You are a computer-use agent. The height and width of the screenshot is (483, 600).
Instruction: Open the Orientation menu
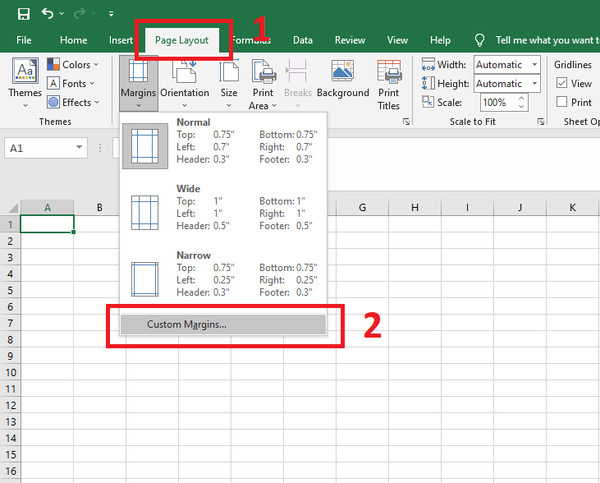pos(185,83)
